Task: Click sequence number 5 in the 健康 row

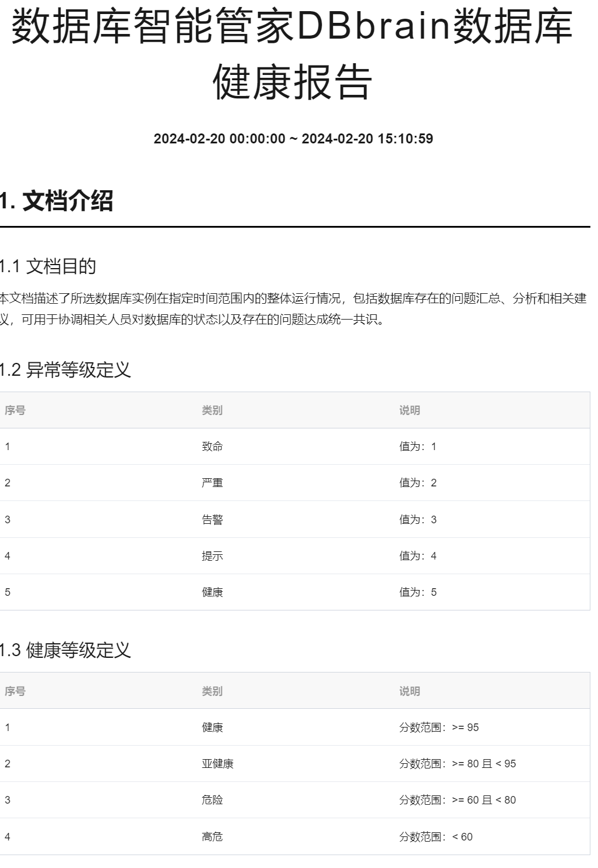Action: (8, 592)
